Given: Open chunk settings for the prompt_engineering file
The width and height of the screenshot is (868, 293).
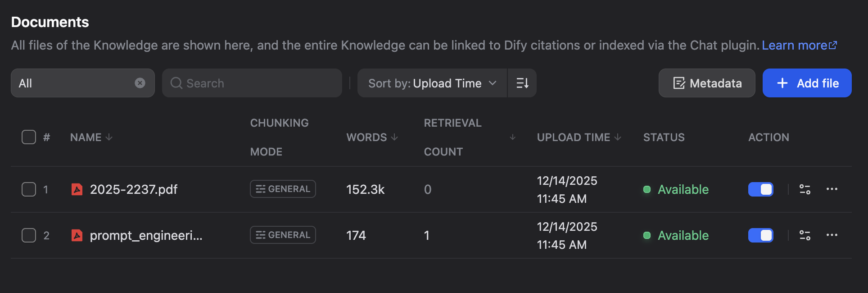Looking at the screenshot, I should (805, 235).
